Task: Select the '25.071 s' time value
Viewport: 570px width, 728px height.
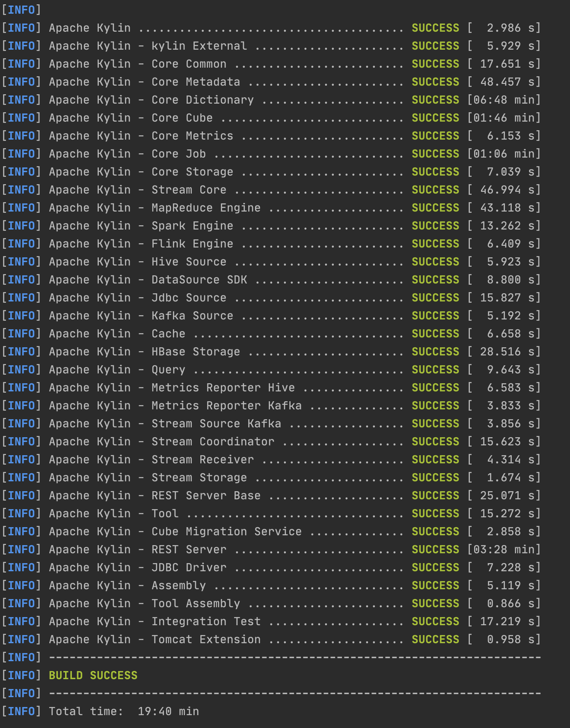Action: [507, 495]
